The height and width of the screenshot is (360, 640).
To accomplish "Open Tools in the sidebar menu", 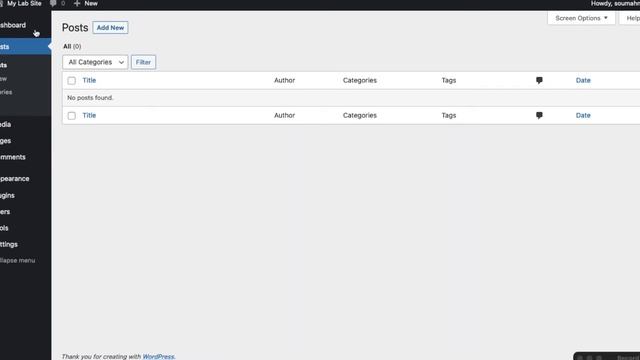I will (4, 228).
